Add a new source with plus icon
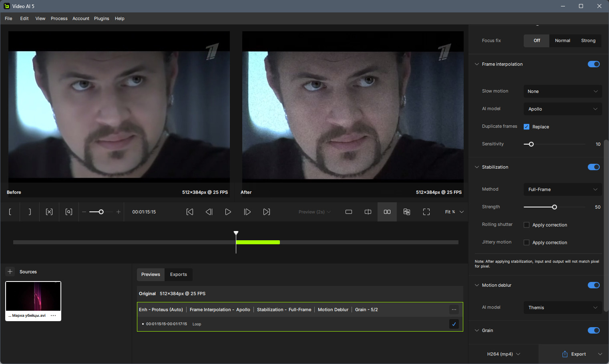This screenshot has width=609, height=364. [x=10, y=271]
